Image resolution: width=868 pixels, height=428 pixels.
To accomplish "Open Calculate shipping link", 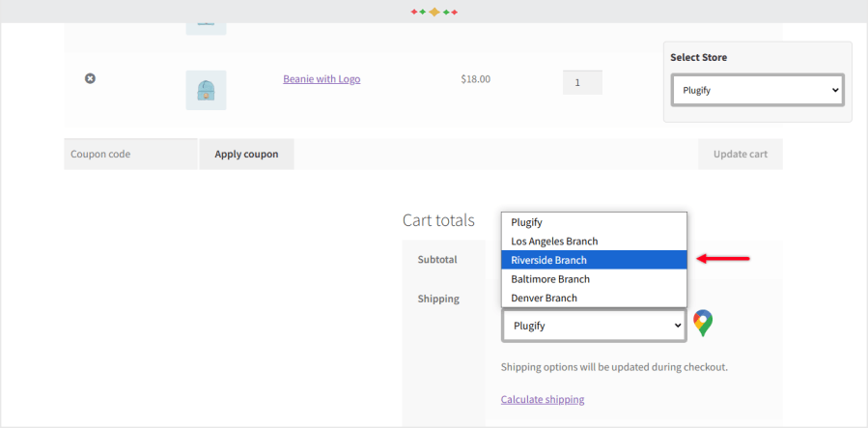I will click(x=543, y=399).
